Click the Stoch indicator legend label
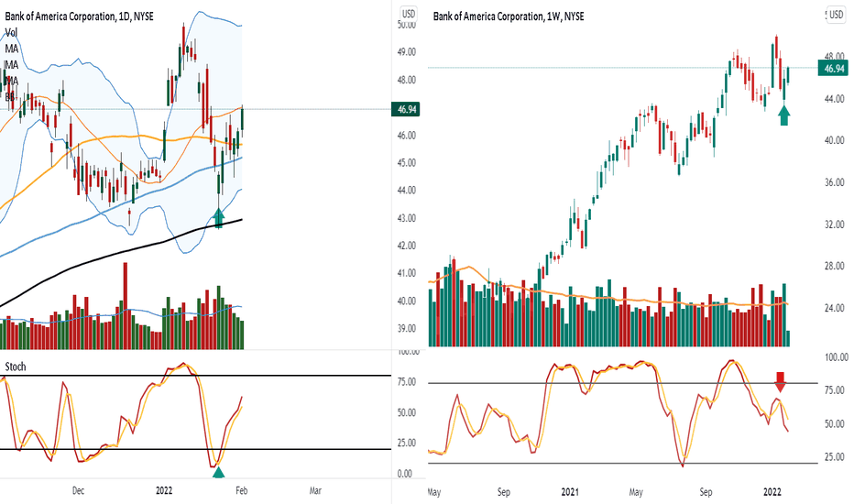Screen dimensions: 854x504 (16, 367)
